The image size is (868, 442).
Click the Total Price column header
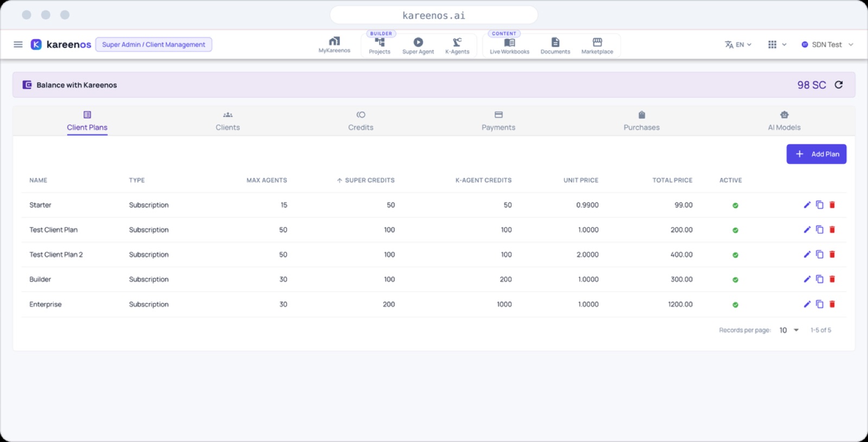[672, 180]
